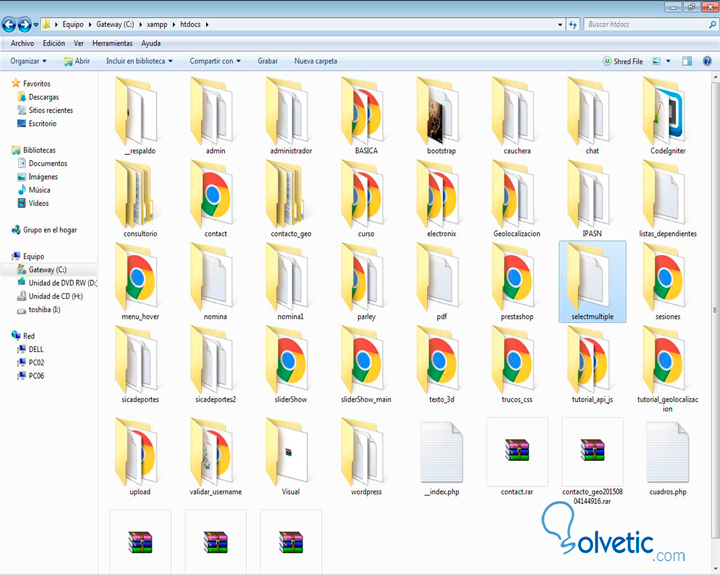
Task: Select Descargas in Favoritos
Action: [x=38, y=97]
